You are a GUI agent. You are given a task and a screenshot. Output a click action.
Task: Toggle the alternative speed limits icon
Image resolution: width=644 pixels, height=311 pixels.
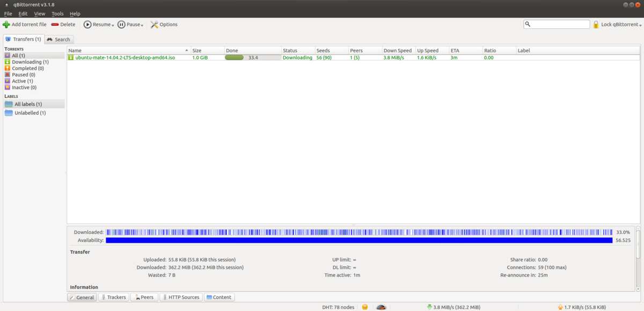click(x=381, y=307)
